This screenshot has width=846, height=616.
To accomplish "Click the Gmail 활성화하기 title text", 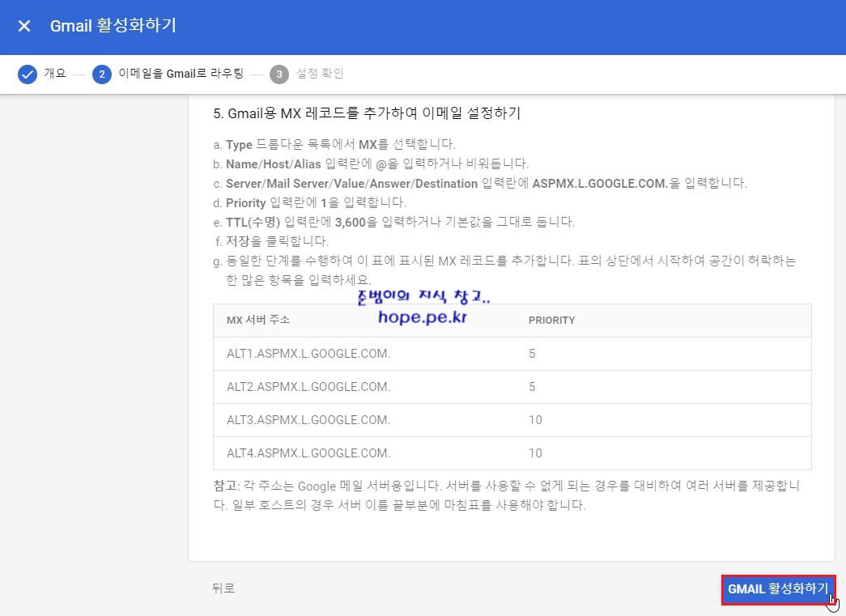I will 113,25.
